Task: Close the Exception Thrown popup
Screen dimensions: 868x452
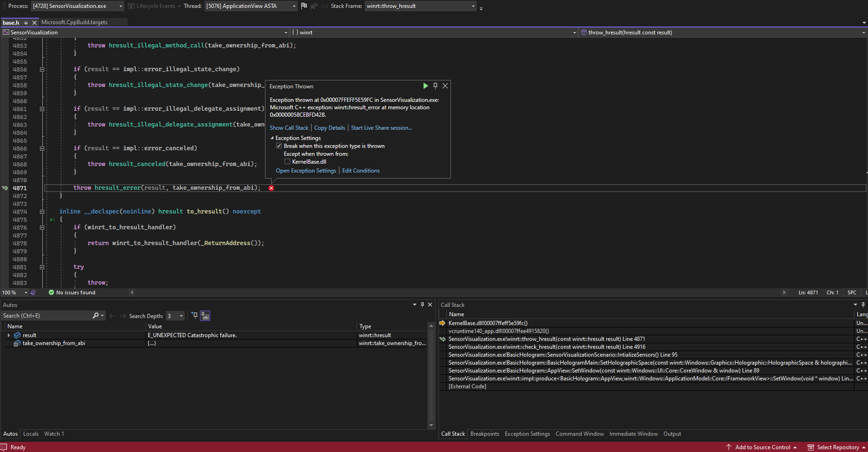Action: (445, 86)
